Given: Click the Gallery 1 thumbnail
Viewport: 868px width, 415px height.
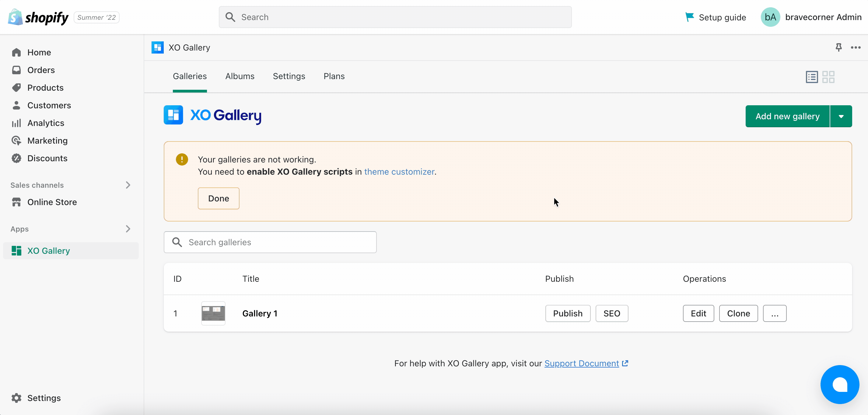Looking at the screenshot, I should tap(213, 313).
